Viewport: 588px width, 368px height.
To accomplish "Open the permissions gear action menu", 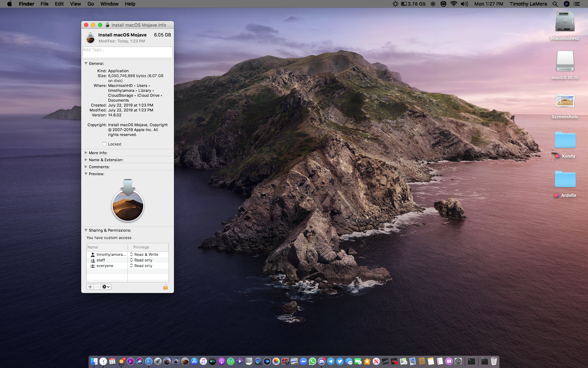I will 106,287.
